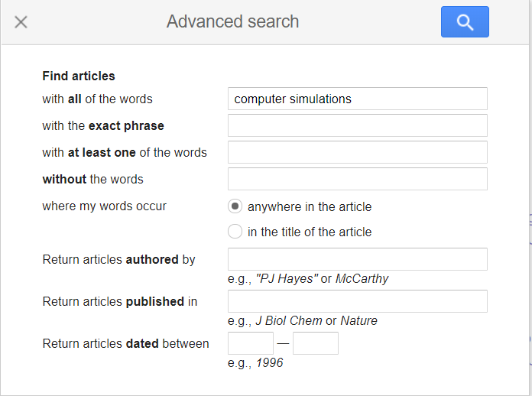Click the 'authored by' input field

click(x=357, y=259)
